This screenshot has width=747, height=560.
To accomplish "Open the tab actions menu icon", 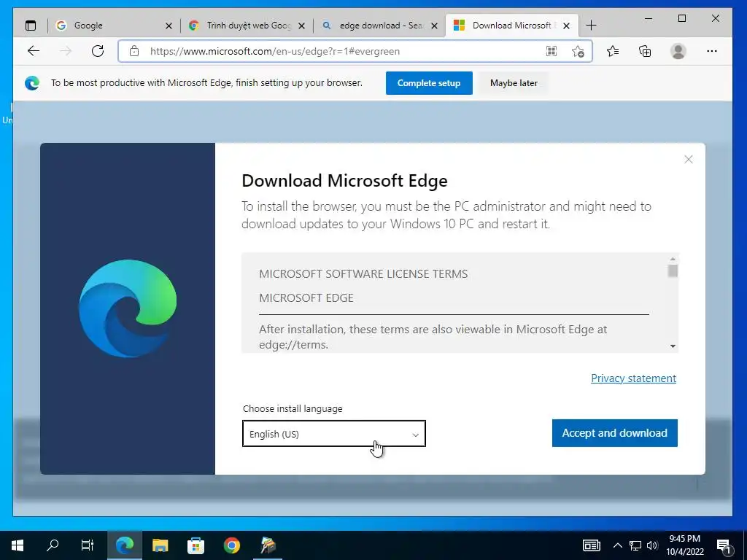I will point(31,26).
